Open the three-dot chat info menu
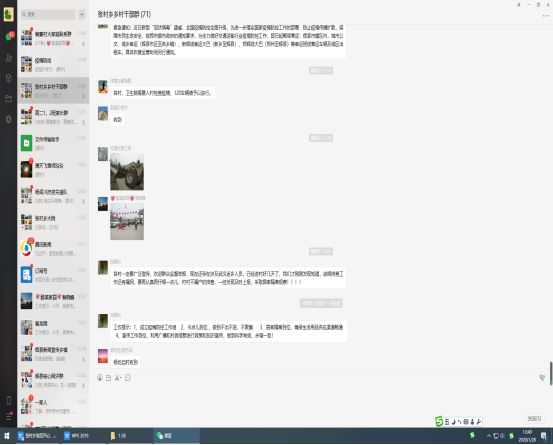The image size is (553, 445). point(545,16)
